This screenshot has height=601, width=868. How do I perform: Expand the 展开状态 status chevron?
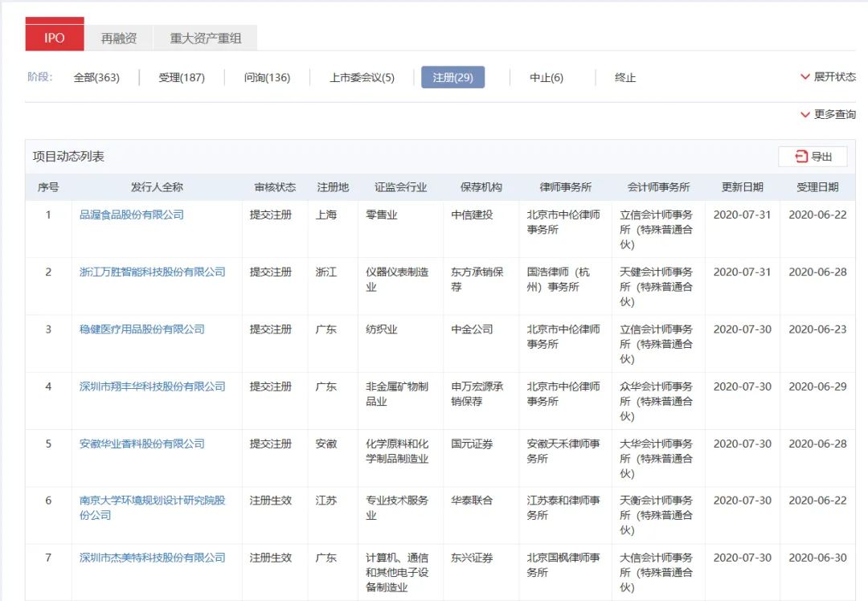coord(805,77)
